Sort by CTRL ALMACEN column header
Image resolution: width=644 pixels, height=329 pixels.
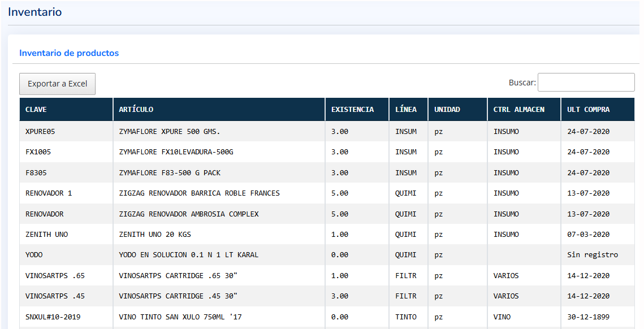518,110
